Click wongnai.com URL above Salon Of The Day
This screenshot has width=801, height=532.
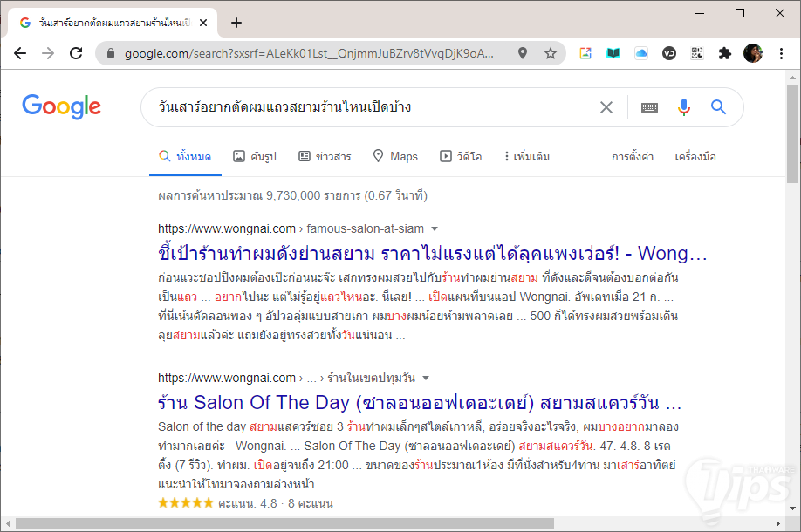pyautogui.click(x=286, y=378)
